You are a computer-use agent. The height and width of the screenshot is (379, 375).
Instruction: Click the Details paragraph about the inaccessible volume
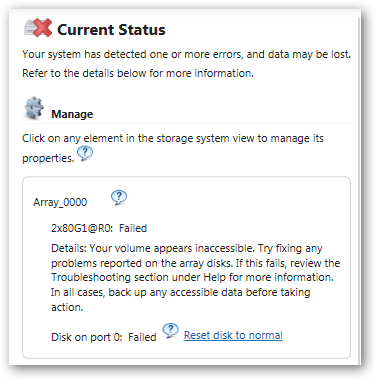(x=195, y=277)
